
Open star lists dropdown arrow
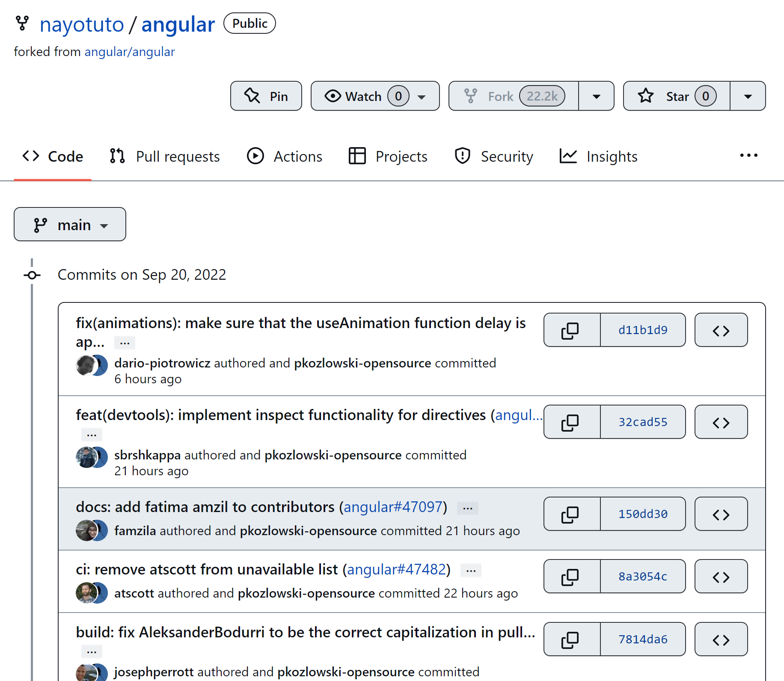[x=748, y=96]
